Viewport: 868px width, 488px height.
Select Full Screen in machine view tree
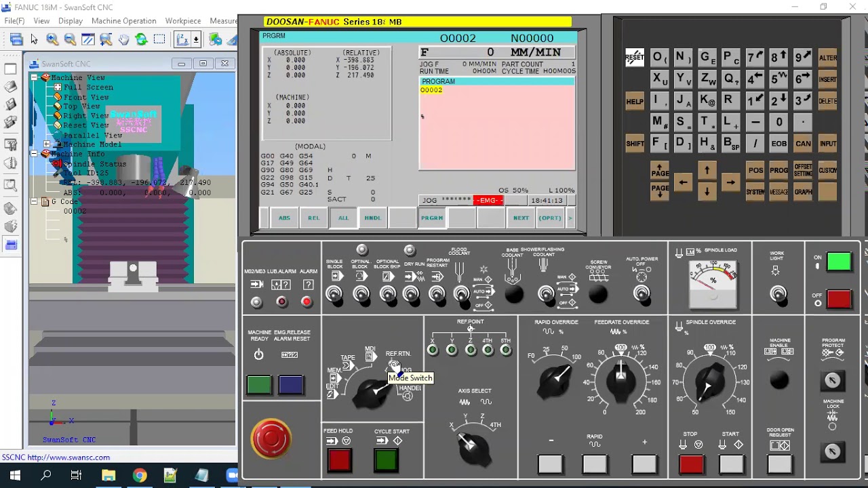click(88, 87)
